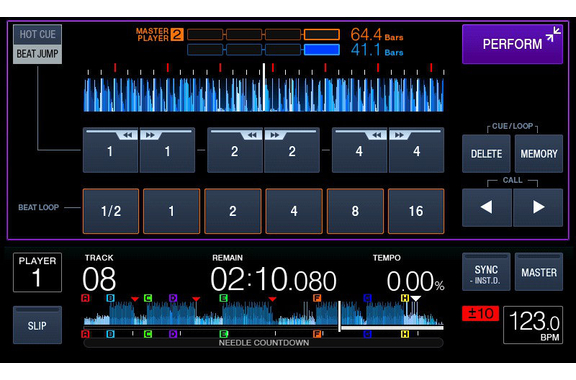Select hot cue B in the lower marker strip
576x380 pixels.
110,334
